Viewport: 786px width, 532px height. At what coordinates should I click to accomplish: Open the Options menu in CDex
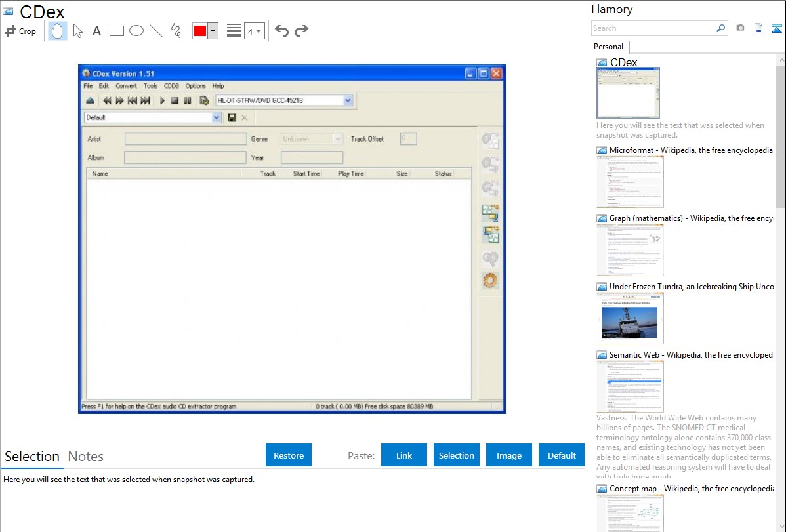point(196,86)
